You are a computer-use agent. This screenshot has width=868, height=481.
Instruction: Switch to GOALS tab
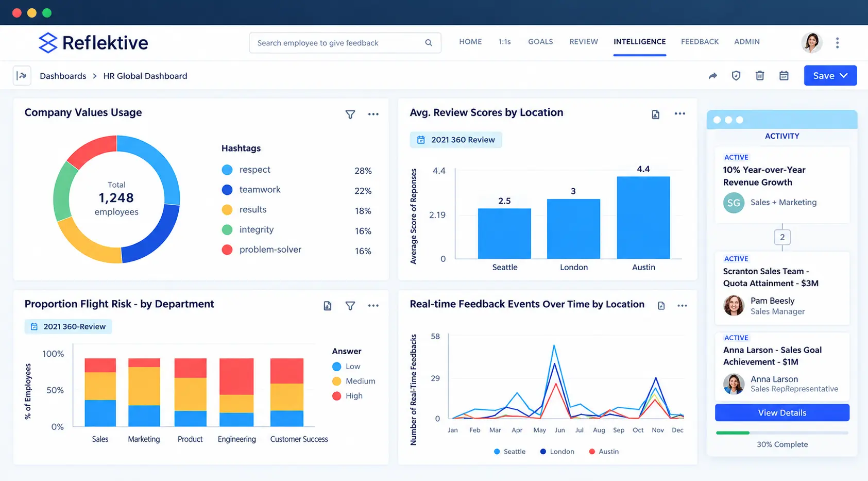(x=540, y=42)
